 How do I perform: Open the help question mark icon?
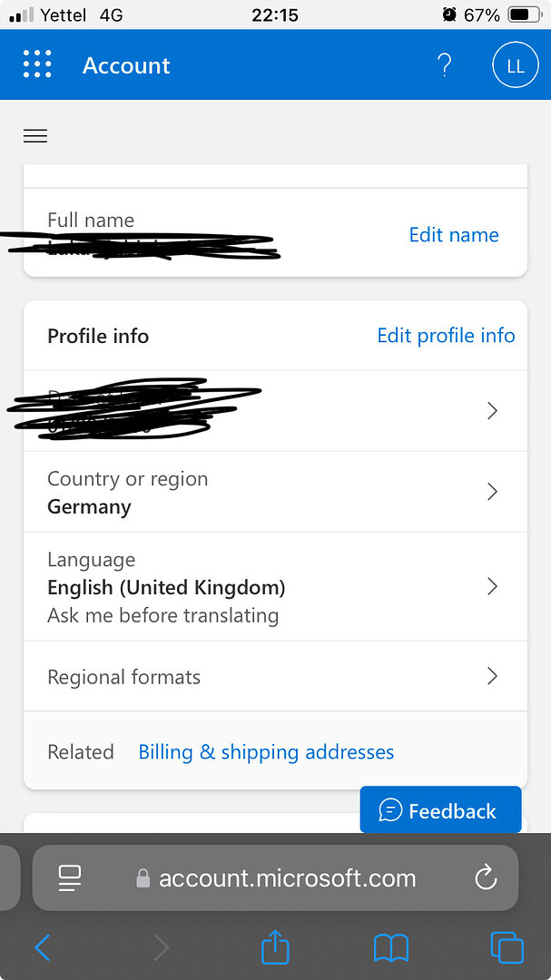444,65
